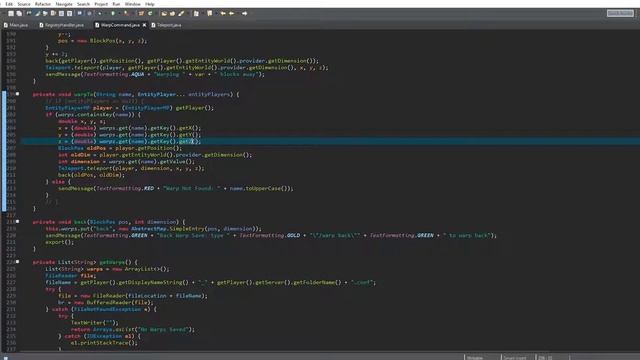This screenshot has height=360, width=640.
Task: Click the Last Edit Location arrow
Action: click(223, 13)
